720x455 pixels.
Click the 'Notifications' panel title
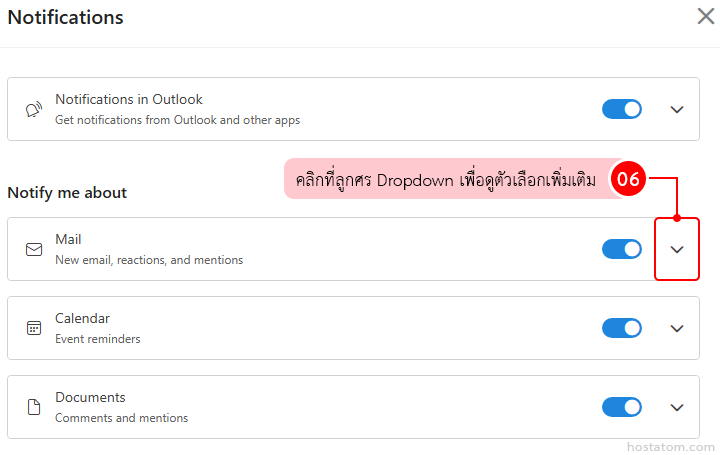click(66, 17)
